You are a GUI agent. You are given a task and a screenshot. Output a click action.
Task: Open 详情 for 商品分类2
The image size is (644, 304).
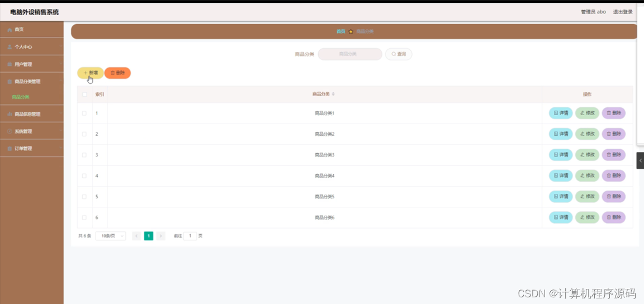[561, 134]
